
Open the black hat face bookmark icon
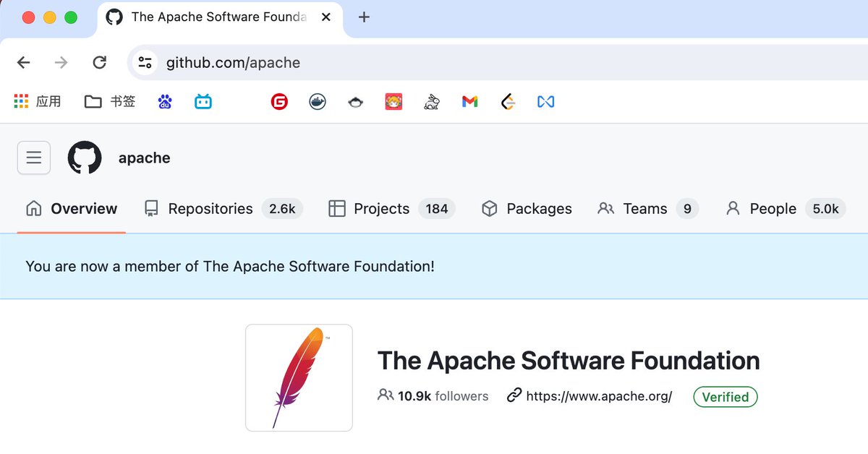click(355, 102)
